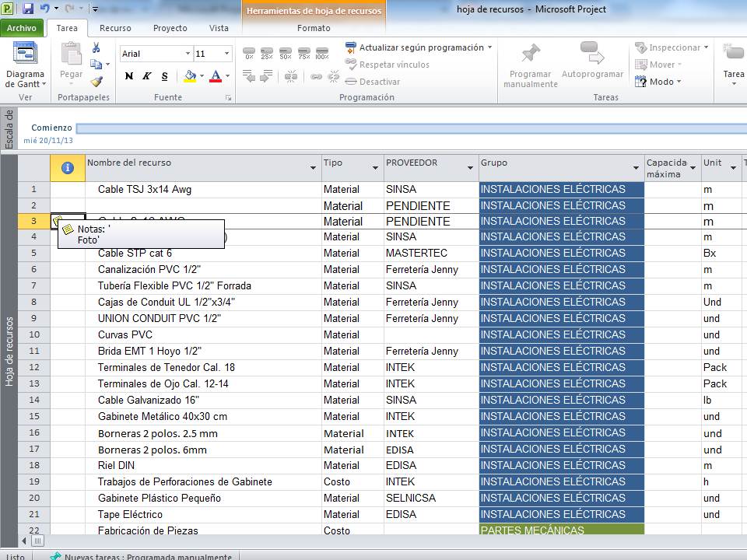This screenshot has height=560, width=747.
Task: Click the Indent task icon
Action: pos(266,75)
